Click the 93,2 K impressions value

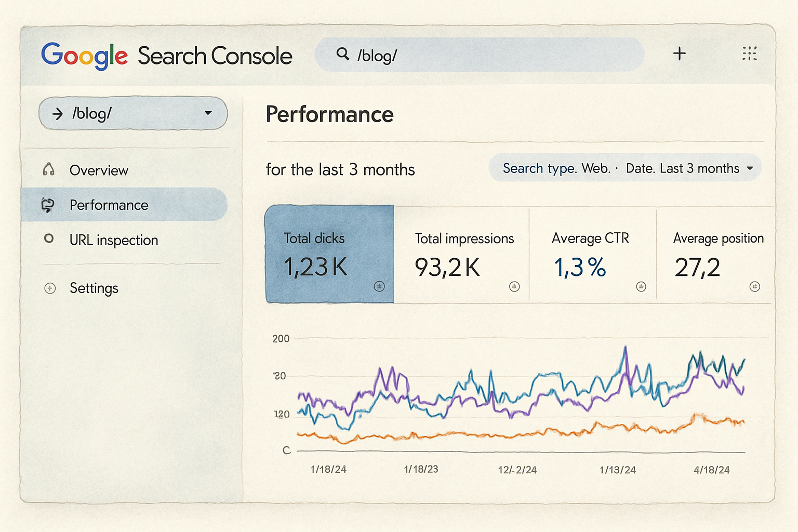tap(447, 267)
